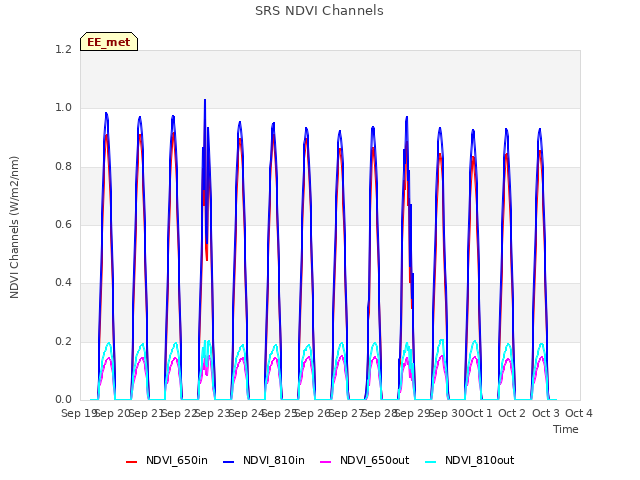Click the Sep 19 x-axis tick label

79,413
